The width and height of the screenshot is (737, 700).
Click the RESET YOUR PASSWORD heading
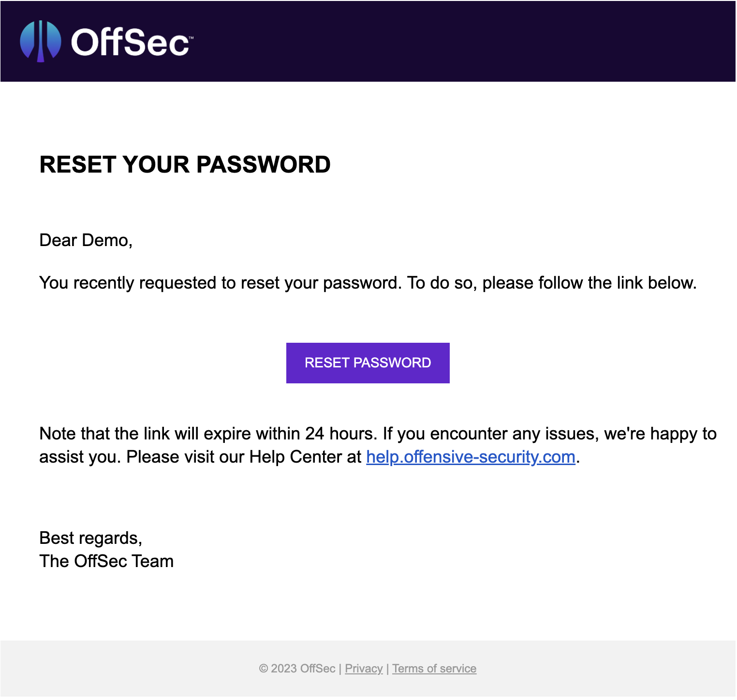pyautogui.click(x=185, y=165)
